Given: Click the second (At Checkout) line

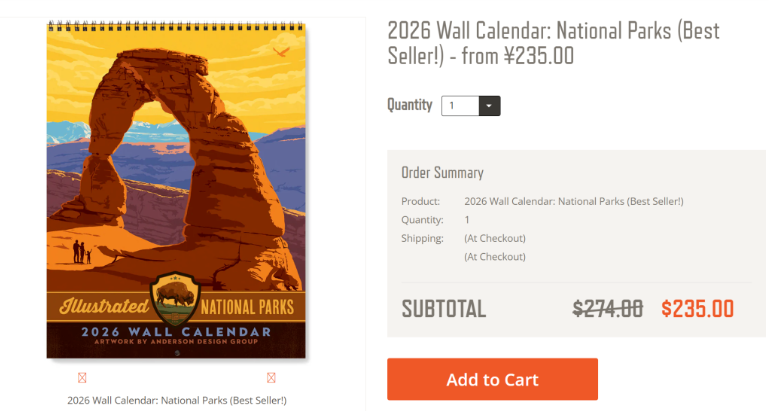Looking at the screenshot, I should 495,257.
